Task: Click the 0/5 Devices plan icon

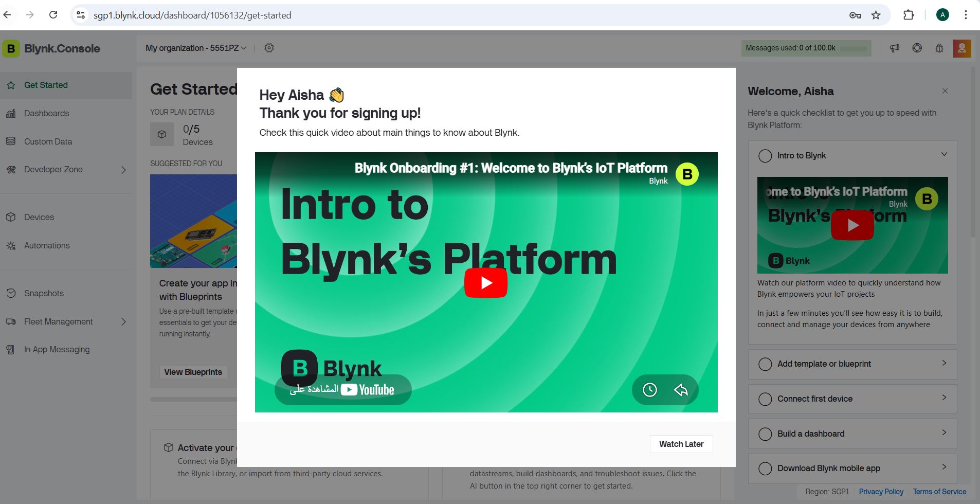Action: [x=162, y=134]
